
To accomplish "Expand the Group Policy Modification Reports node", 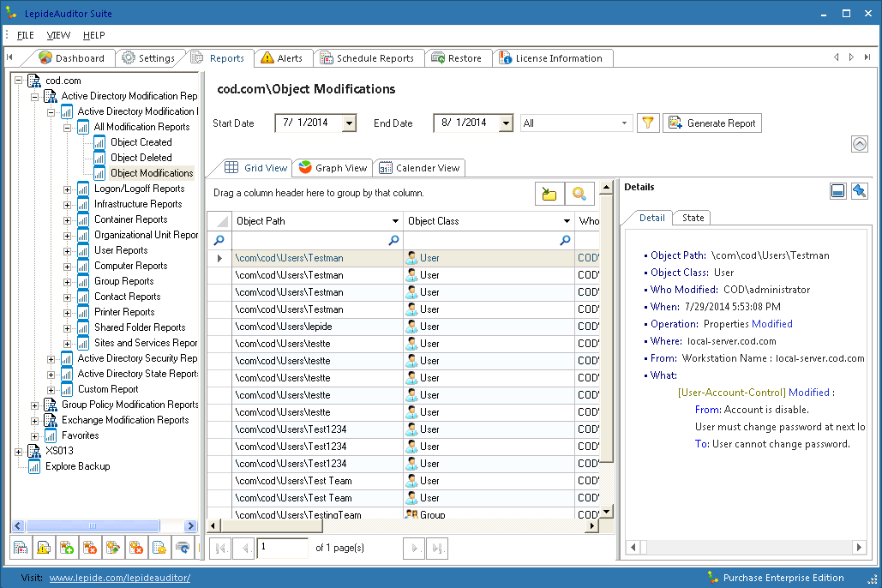I will 35,405.
